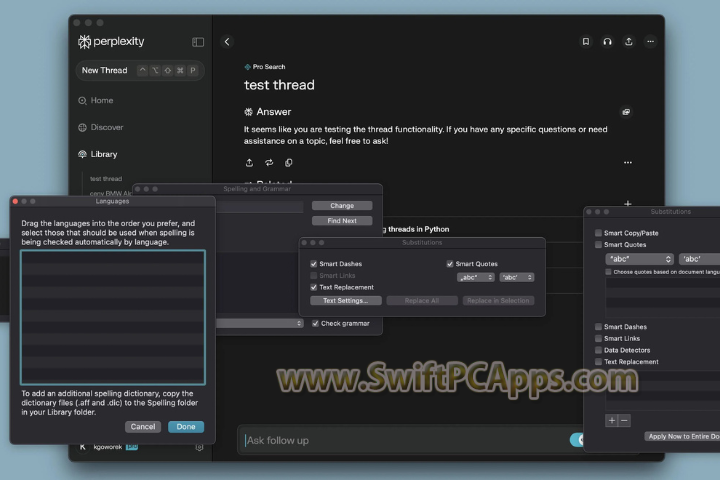Open account settings gear at the sidebar bottom
The image size is (720, 480).
click(199, 447)
